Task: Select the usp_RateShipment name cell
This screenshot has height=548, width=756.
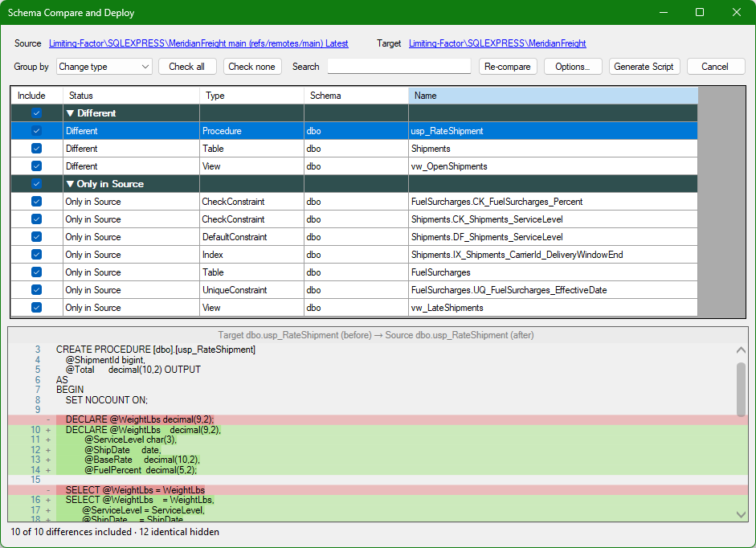Action: [553, 131]
